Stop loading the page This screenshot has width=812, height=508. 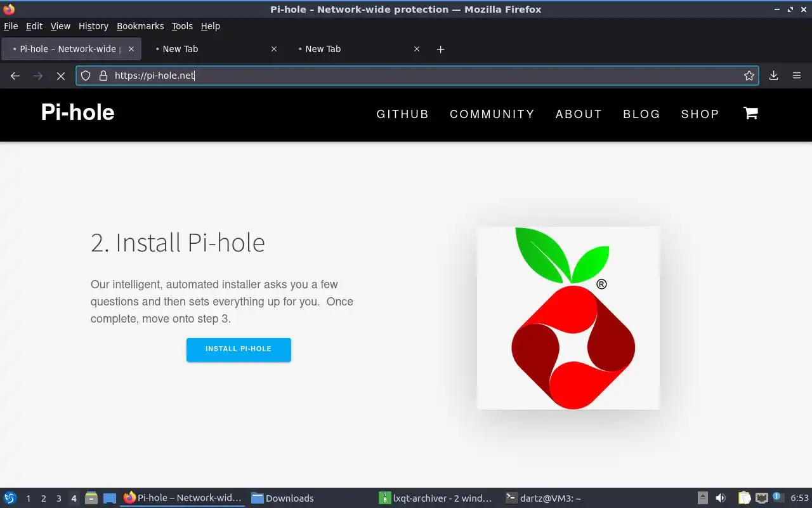60,76
